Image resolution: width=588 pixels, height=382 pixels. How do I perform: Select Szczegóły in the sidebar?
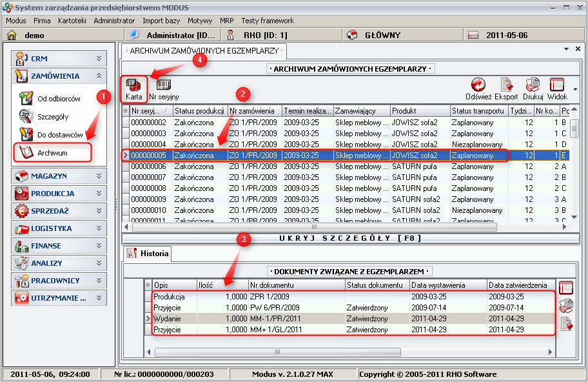pyautogui.click(x=52, y=117)
